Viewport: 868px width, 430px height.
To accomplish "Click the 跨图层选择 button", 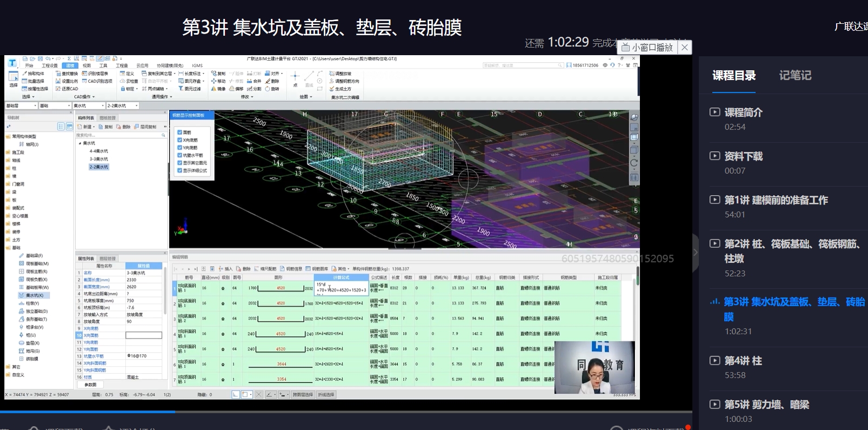I will 303,395.
